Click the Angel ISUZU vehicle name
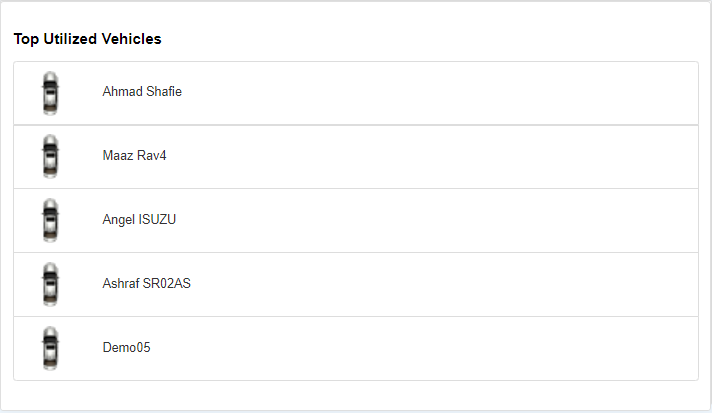This screenshot has width=712, height=413. point(139,220)
